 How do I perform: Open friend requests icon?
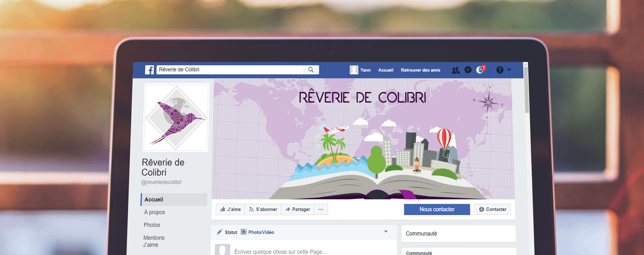(x=455, y=70)
